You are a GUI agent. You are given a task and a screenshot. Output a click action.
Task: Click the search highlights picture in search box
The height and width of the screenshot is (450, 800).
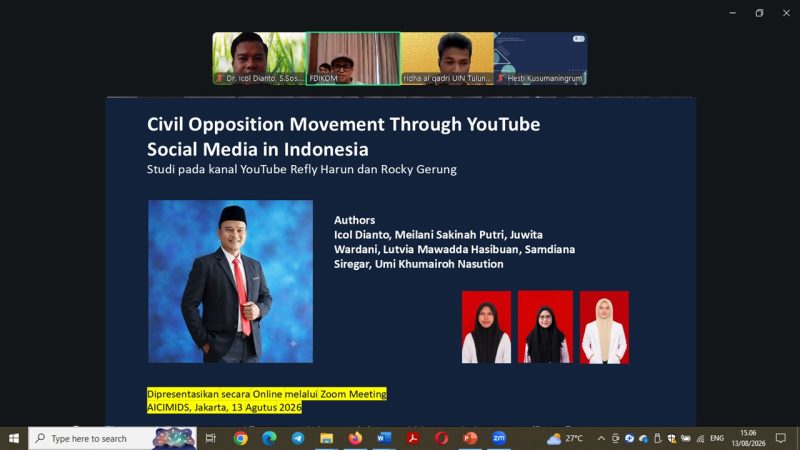173,438
